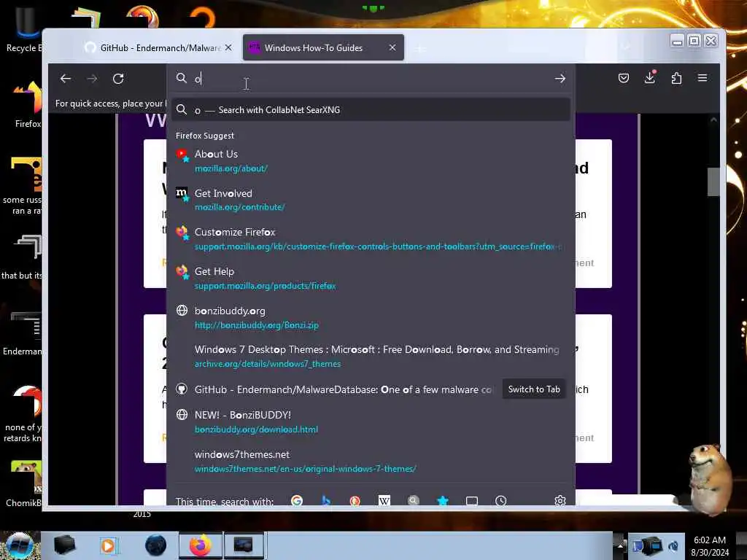
Task: Go back using the back arrow
Action: 65,79
